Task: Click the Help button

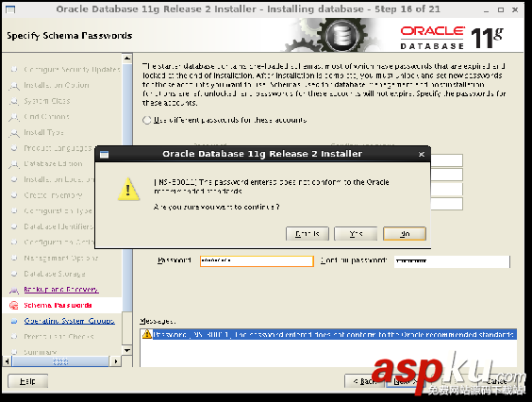Action: point(27,381)
